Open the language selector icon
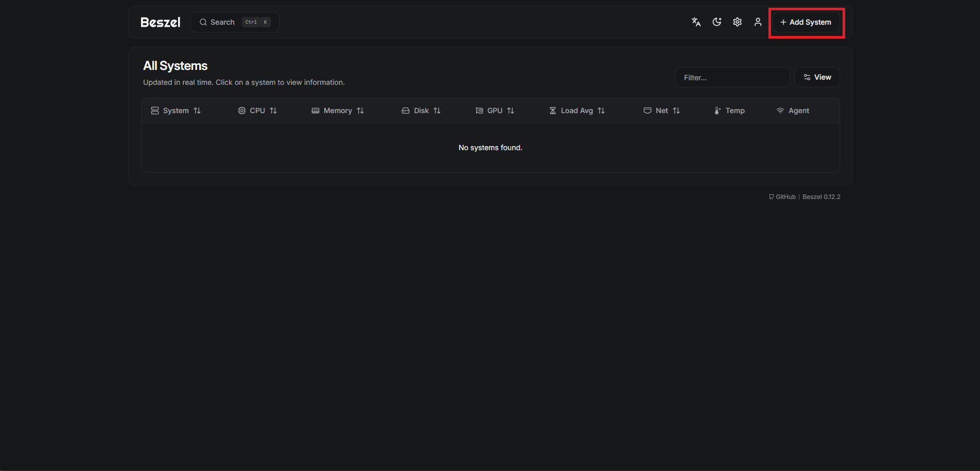Screen dimensions: 980x471 pyautogui.click(x=696, y=22)
